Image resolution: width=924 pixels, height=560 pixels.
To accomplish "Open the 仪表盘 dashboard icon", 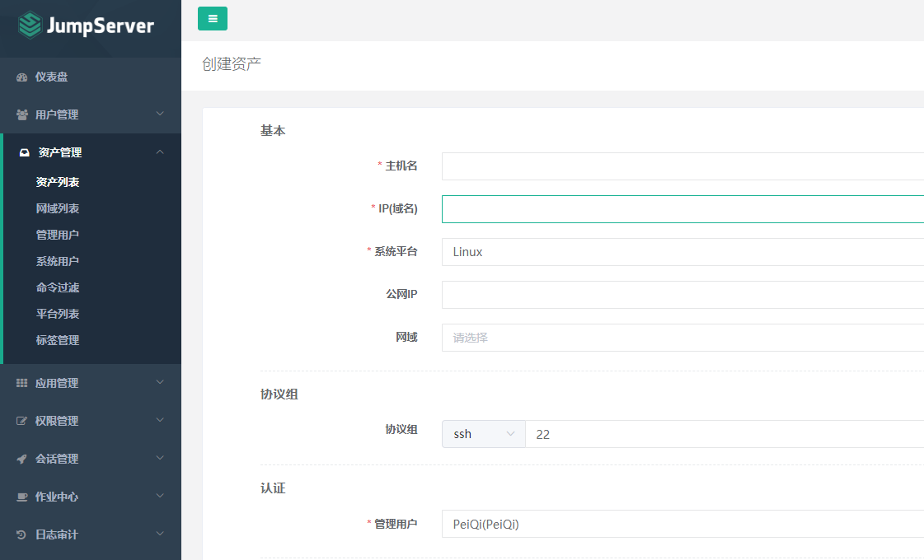I will click(x=22, y=77).
